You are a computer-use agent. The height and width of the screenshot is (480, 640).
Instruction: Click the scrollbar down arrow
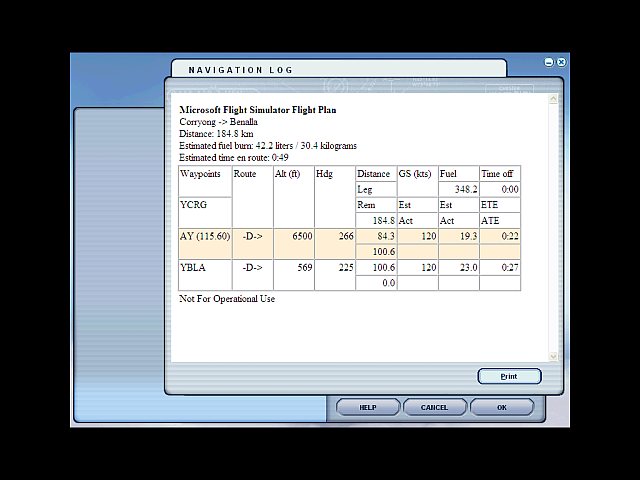[553, 356]
